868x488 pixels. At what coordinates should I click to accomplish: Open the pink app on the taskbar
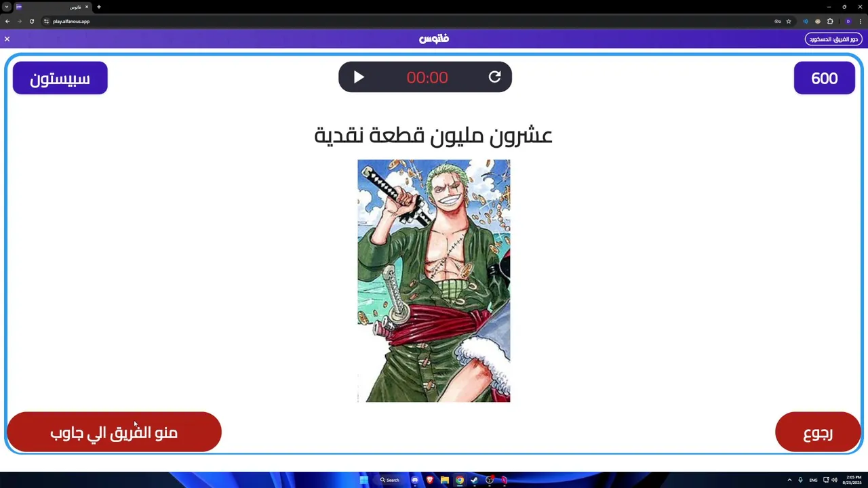505,480
